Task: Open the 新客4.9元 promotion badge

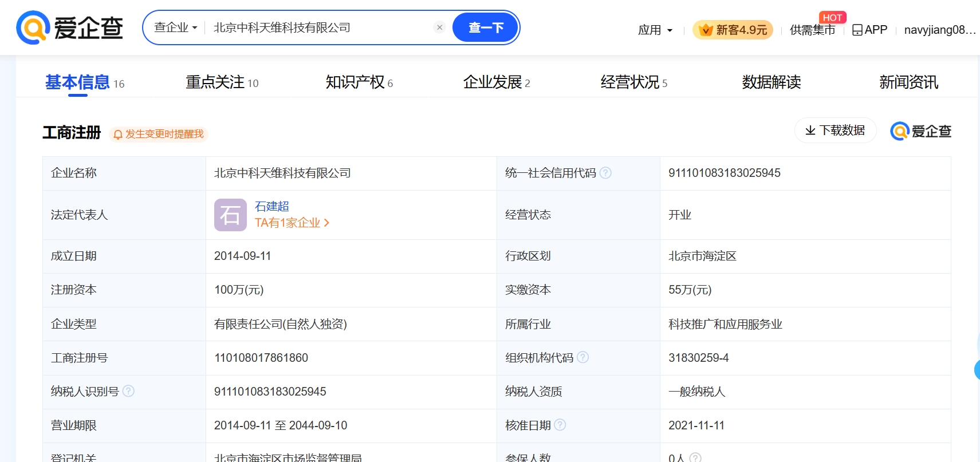Action: tap(733, 30)
